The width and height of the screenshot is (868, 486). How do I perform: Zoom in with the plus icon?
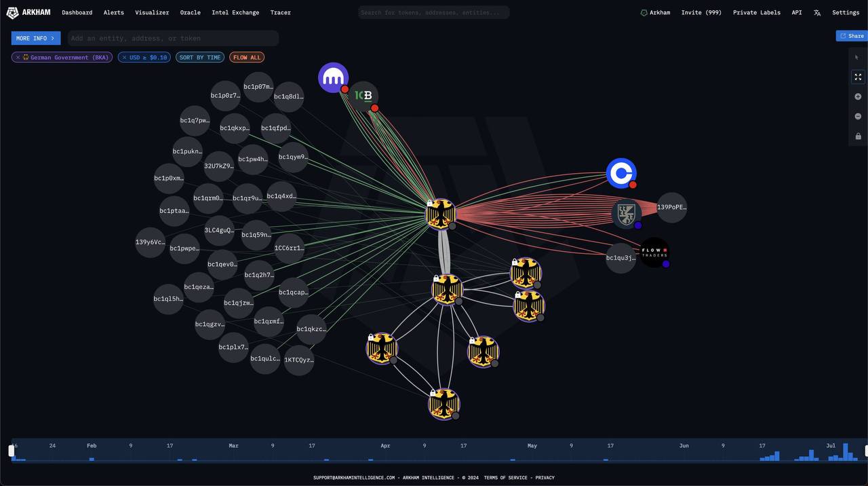point(858,96)
